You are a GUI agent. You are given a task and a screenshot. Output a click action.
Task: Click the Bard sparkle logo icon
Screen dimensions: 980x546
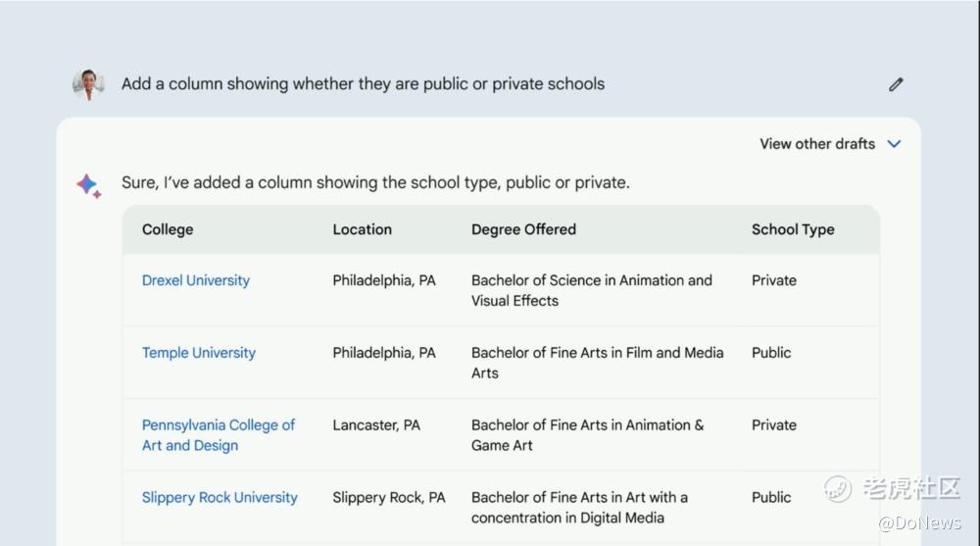click(88, 185)
